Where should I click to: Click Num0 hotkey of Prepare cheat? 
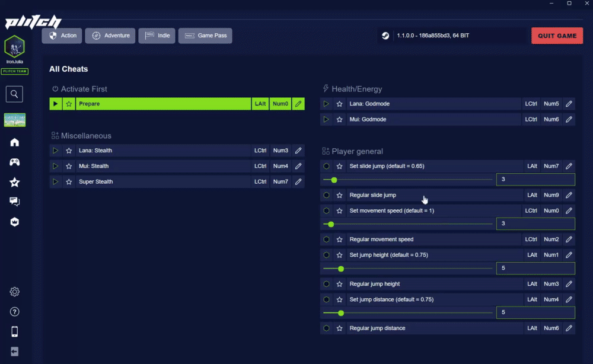pyautogui.click(x=280, y=104)
